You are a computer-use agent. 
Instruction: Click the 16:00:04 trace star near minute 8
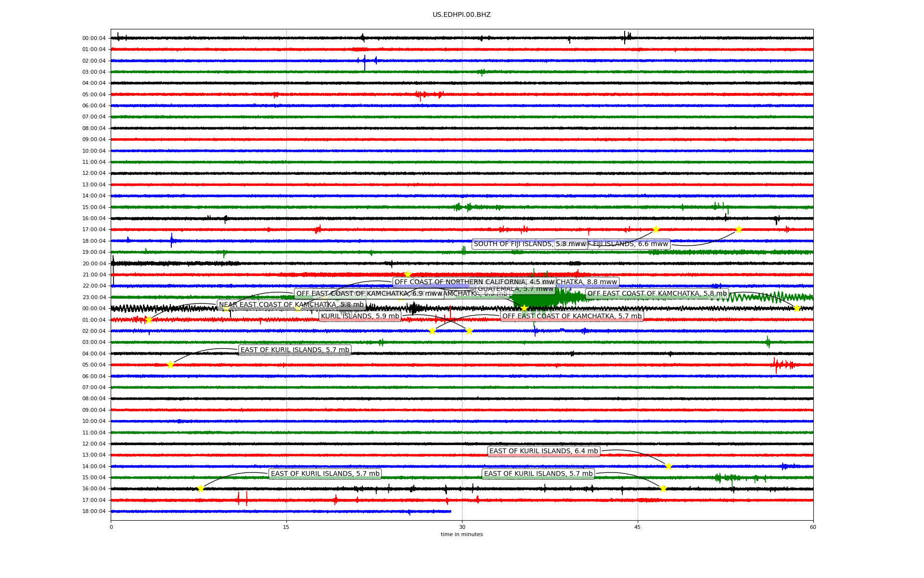click(201, 489)
